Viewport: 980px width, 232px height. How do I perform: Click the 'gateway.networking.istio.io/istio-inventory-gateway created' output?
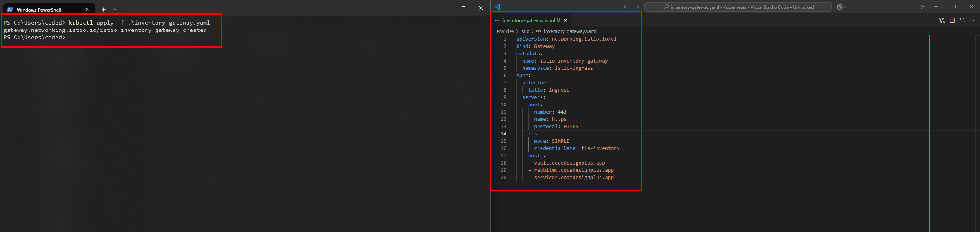click(105, 30)
